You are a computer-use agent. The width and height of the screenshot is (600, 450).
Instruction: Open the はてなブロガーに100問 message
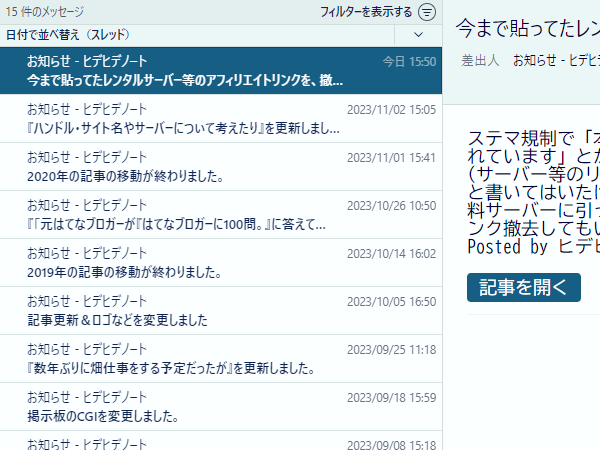pyautogui.click(x=220, y=214)
